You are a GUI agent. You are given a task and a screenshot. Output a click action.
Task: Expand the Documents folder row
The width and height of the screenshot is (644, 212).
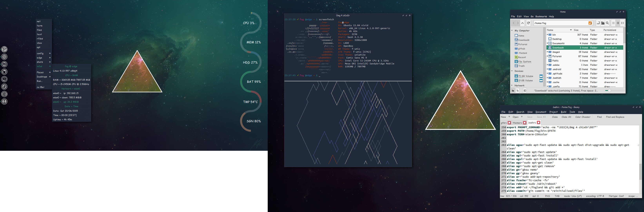[547, 43]
